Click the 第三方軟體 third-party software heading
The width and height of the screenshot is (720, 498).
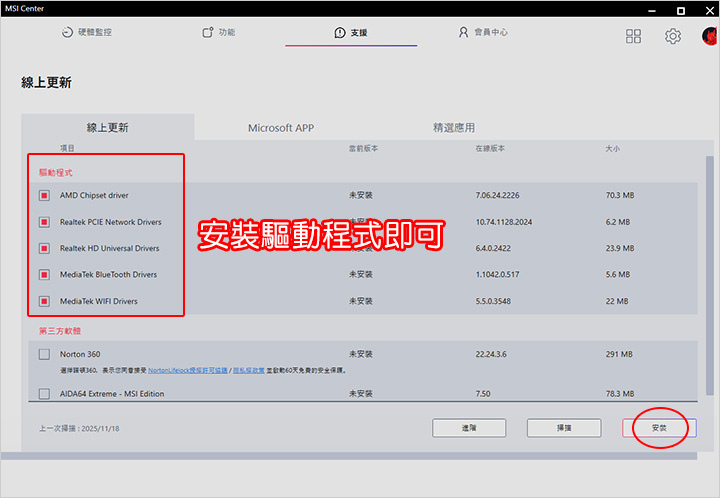pos(60,331)
